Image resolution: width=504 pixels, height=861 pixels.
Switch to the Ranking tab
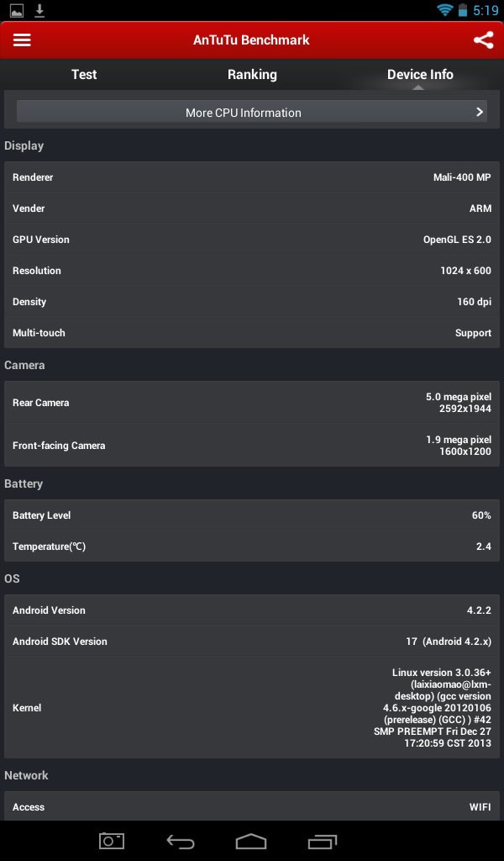[x=252, y=74]
